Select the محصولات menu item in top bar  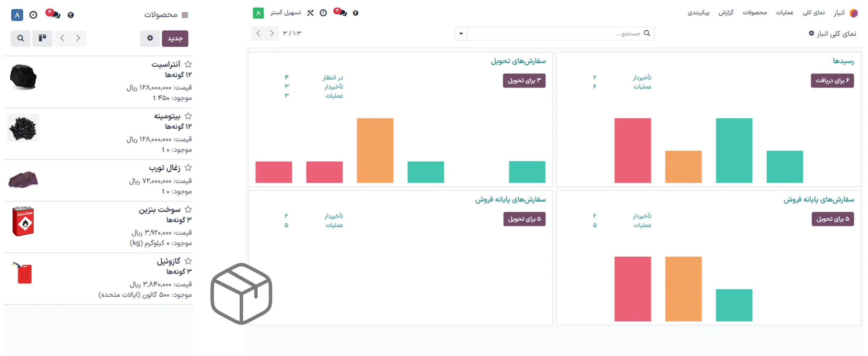[x=755, y=13]
